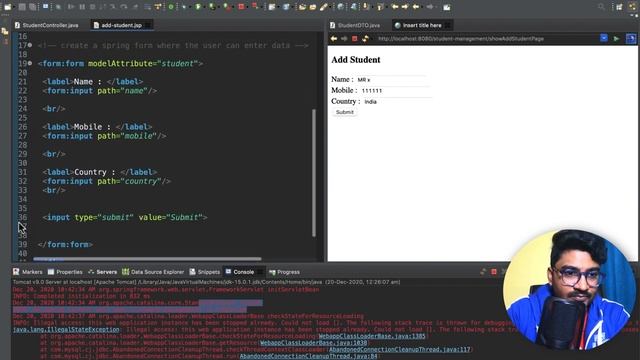Screen dimensions: 640x360
Task: Click the Open Web Browser globe icon
Action: coord(341,7)
